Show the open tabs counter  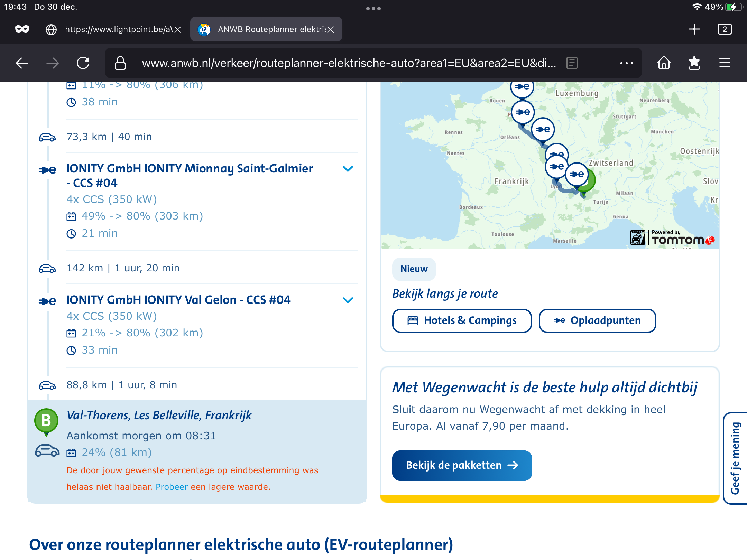pyautogui.click(x=725, y=29)
